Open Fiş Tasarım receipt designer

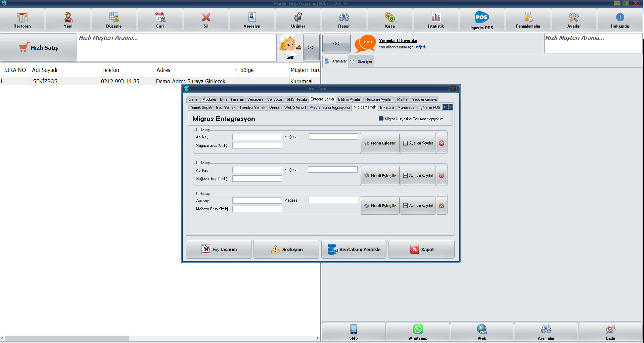click(219, 249)
